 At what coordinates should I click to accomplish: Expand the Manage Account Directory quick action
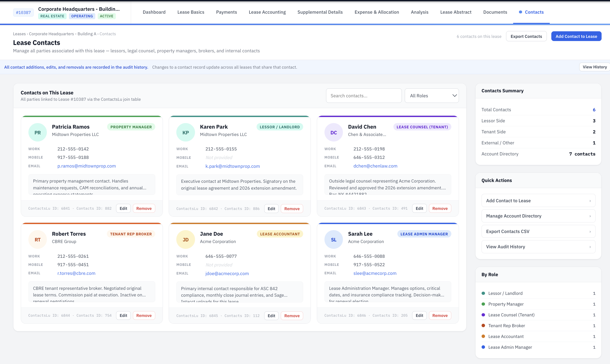coord(538,216)
